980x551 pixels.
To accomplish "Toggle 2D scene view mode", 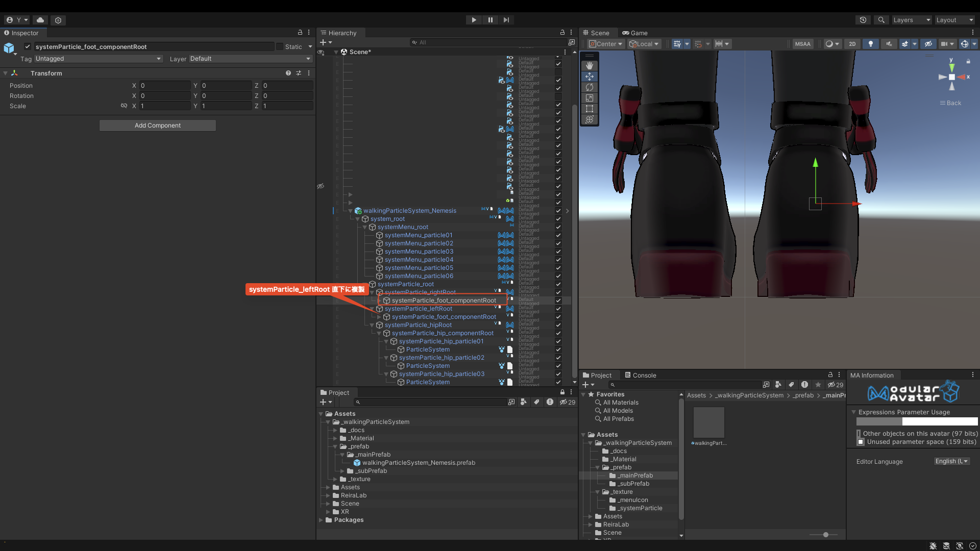I will [x=852, y=44].
